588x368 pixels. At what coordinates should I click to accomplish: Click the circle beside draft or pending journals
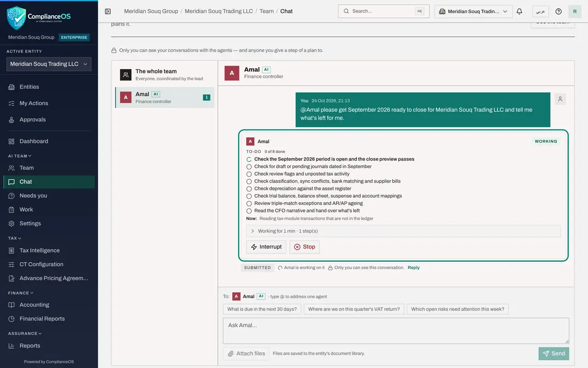pyautogui.click(x=249, y=167)
